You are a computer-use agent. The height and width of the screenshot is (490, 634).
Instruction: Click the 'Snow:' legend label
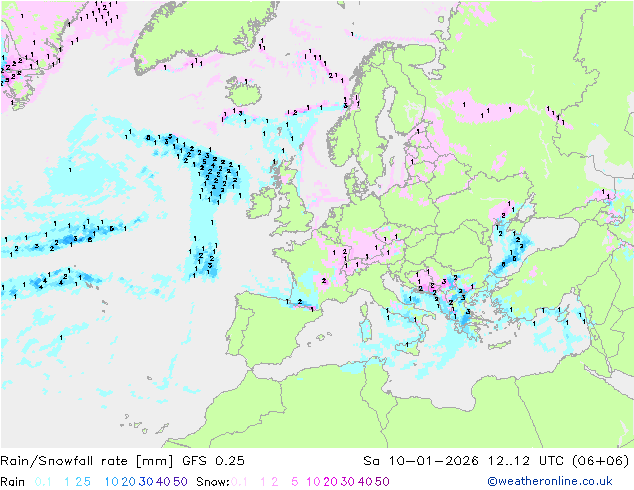click(x=213, y=482)
